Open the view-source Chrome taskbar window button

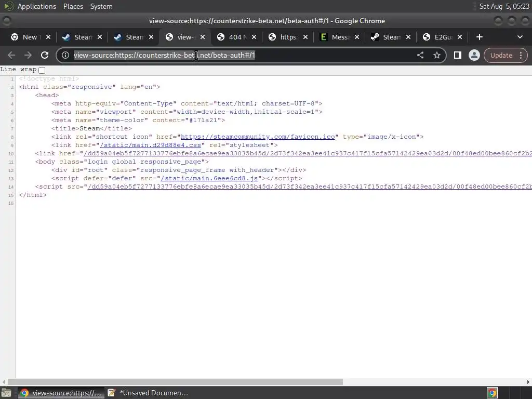[61, 393]
